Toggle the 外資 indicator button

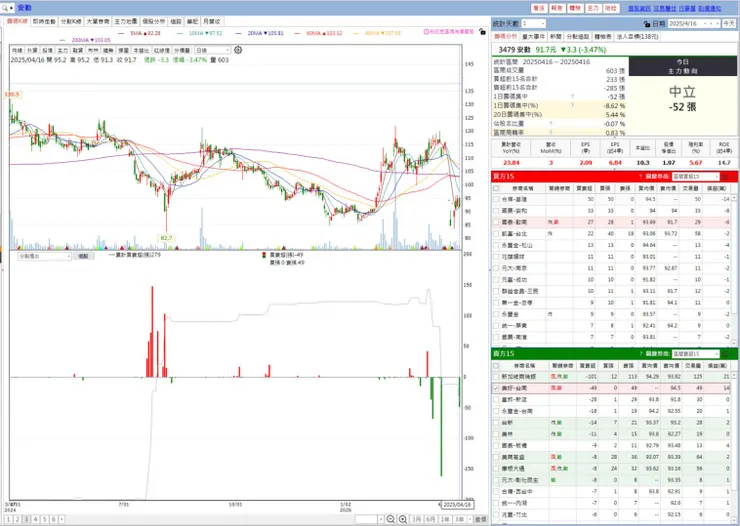(32, 50)
